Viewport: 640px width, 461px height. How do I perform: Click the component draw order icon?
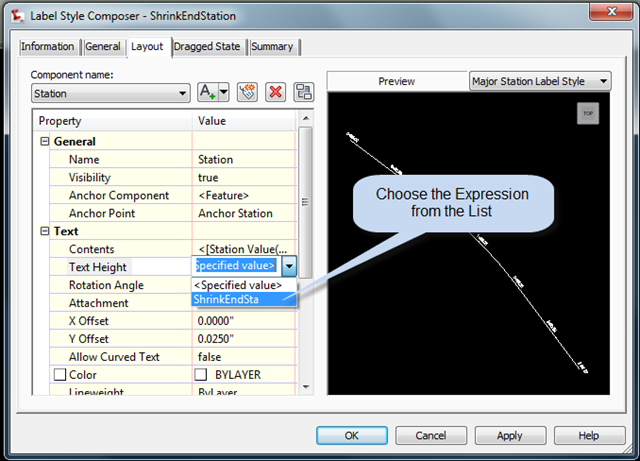(304, 92)
